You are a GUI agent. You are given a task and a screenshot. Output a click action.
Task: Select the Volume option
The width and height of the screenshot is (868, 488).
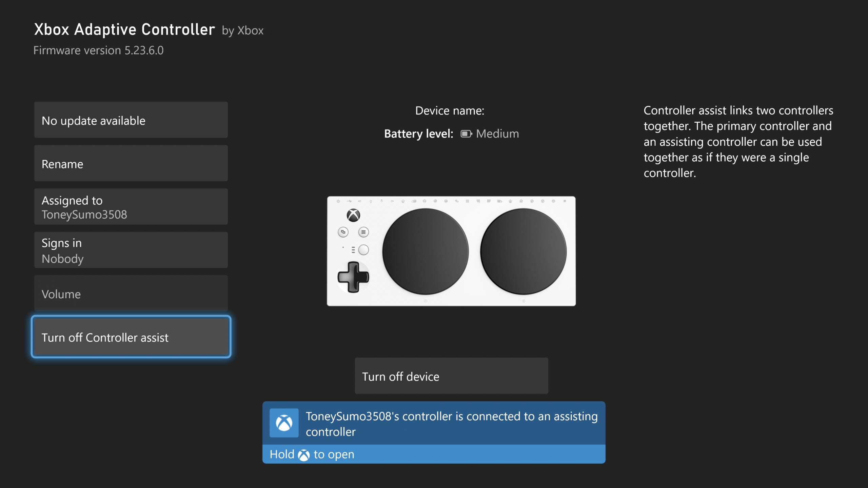coord(131,293)
